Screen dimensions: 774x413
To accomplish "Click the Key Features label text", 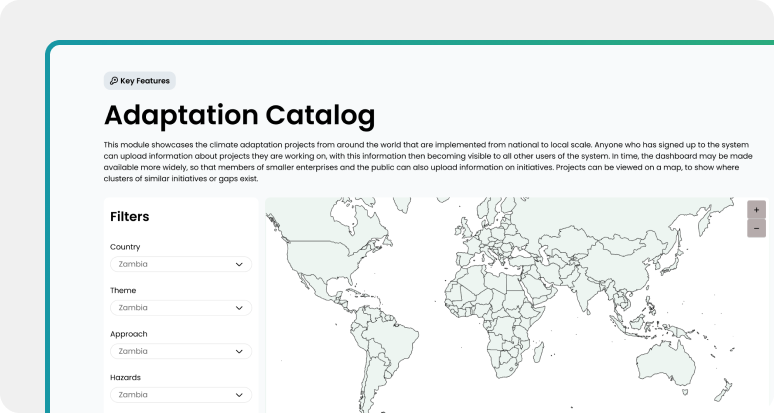I will pyautogui.click(x=145, y=81).
